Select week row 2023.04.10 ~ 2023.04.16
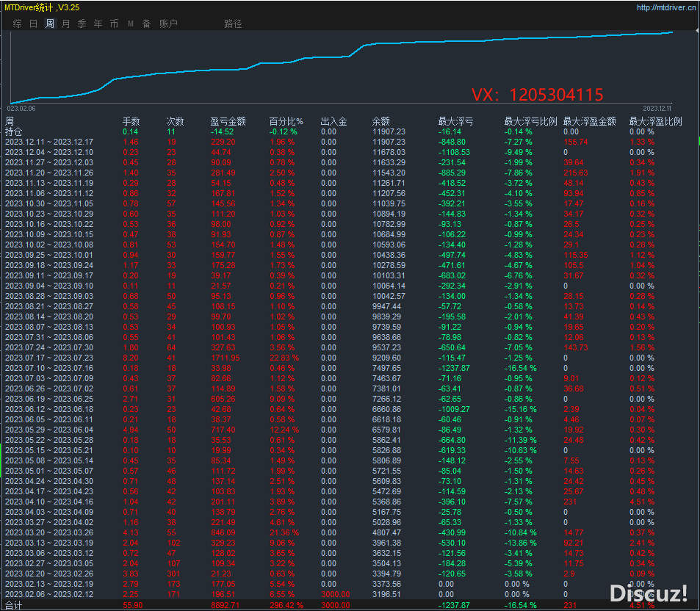 (49, 502)
